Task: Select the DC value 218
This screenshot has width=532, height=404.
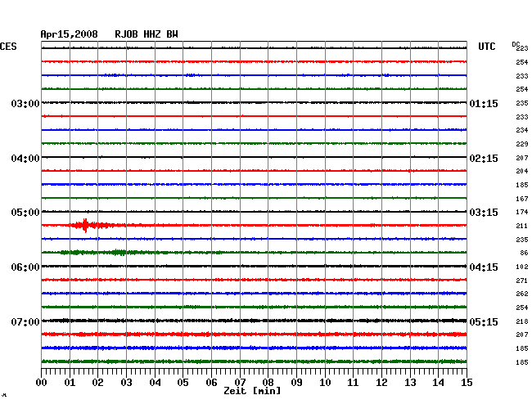Action: click(x=522, y=321)
